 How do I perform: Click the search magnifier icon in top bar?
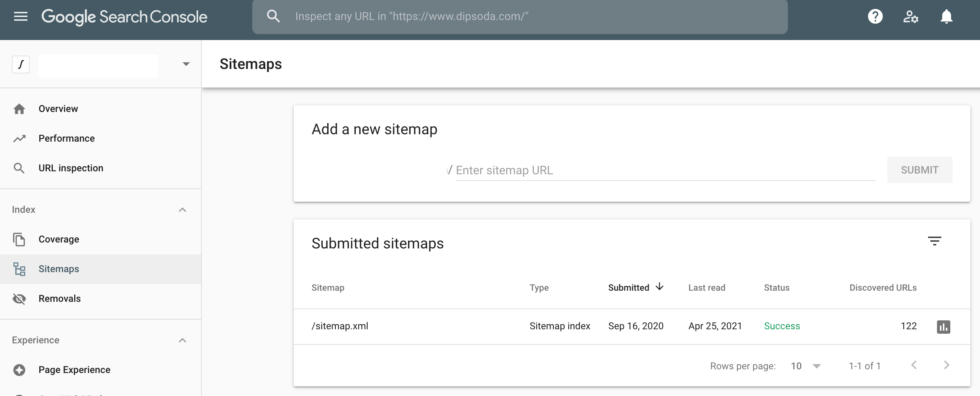273,16
